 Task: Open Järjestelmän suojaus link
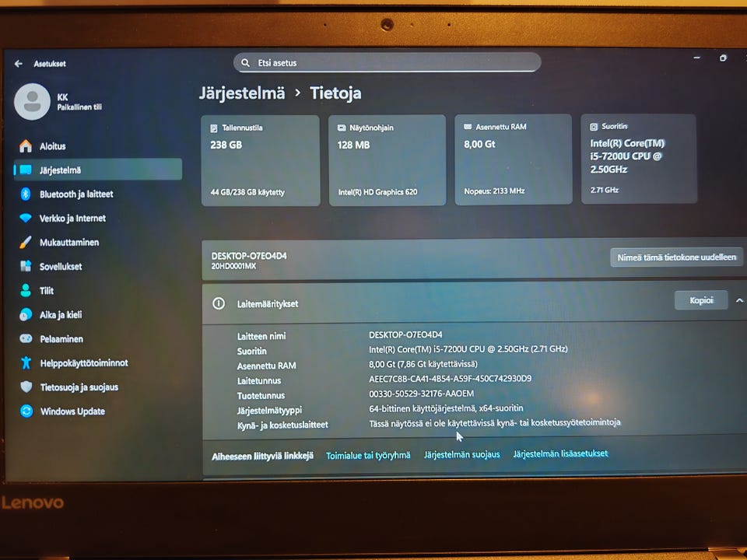(x=462, y=454)
